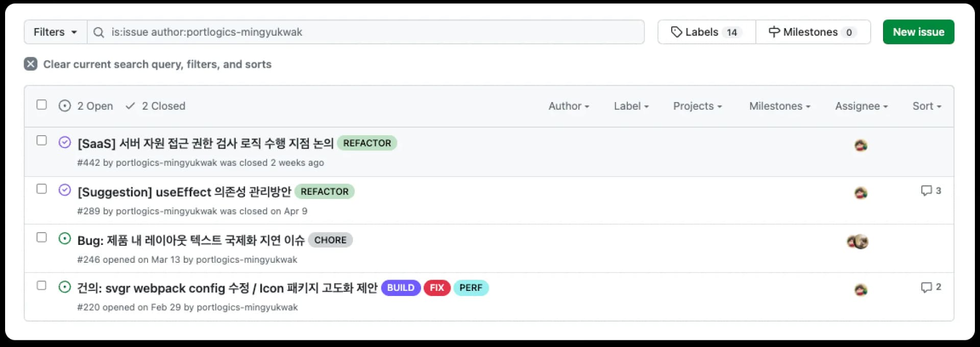Expand the Author filter dropdown
Image resolution: width=980 pixels, height=347 pixels.
tap(569, 106)
